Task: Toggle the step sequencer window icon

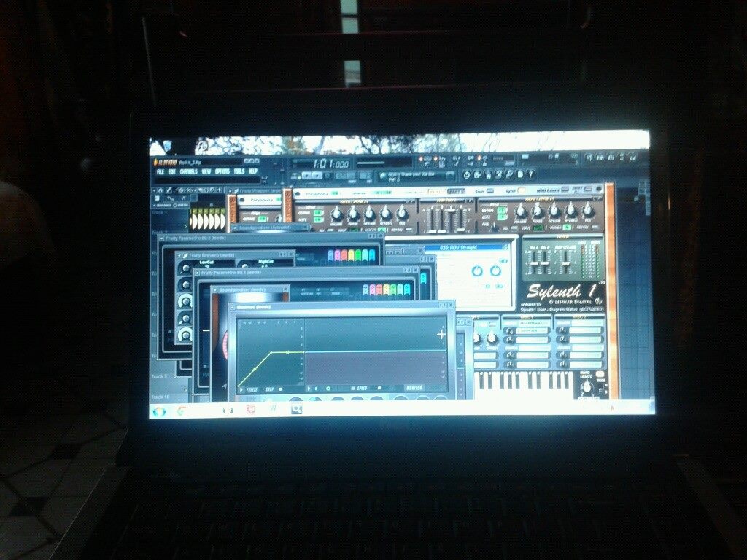Action: pos(600,157)
